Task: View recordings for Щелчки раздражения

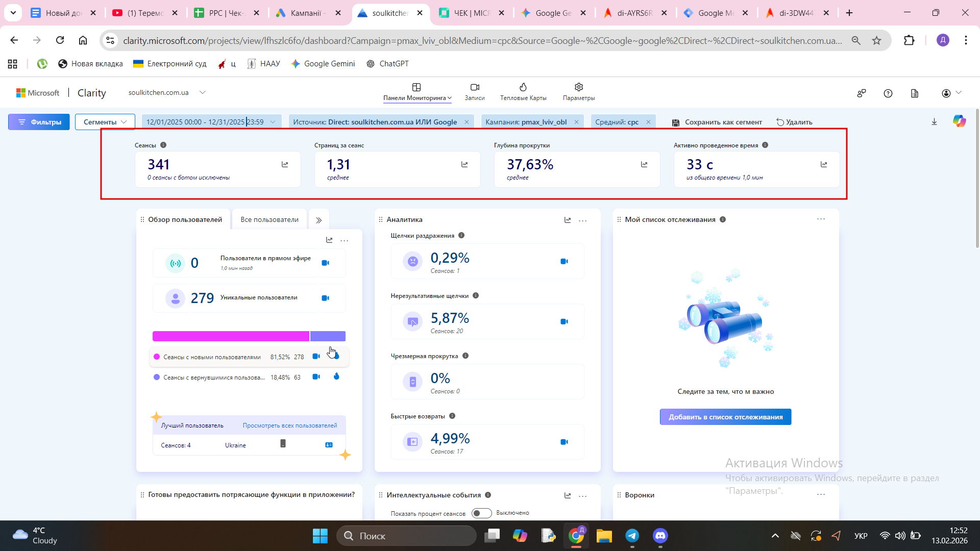Action: tap(564, 261)
